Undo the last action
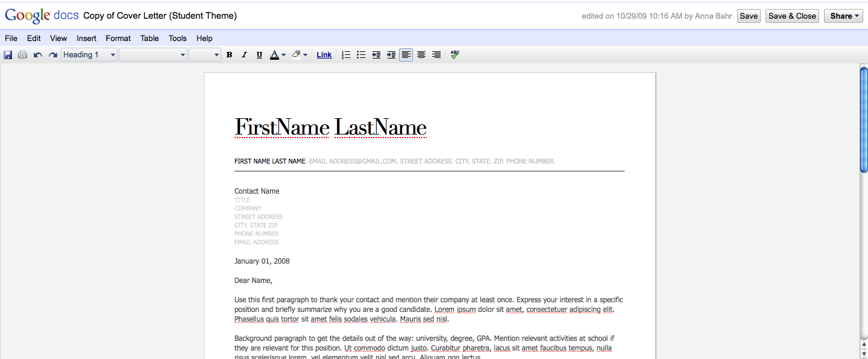This screenshot has width=868, height=359. pyautogui.click(x=38, y=55)
